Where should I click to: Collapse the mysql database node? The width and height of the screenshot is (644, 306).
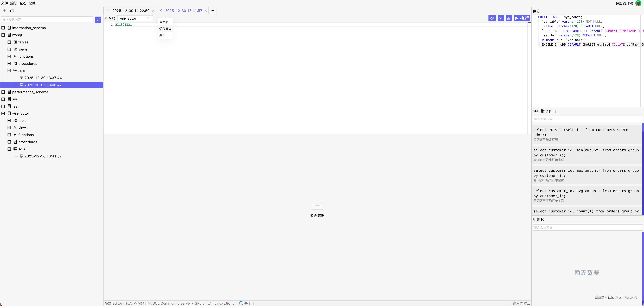click(x=3, y=35)
